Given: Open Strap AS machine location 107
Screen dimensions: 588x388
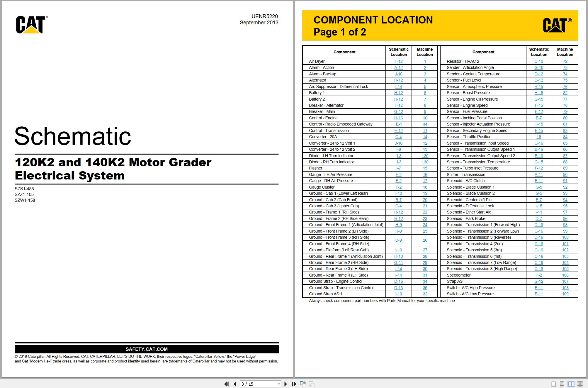Looking at the screenshot, I should [x=565, y=281].
